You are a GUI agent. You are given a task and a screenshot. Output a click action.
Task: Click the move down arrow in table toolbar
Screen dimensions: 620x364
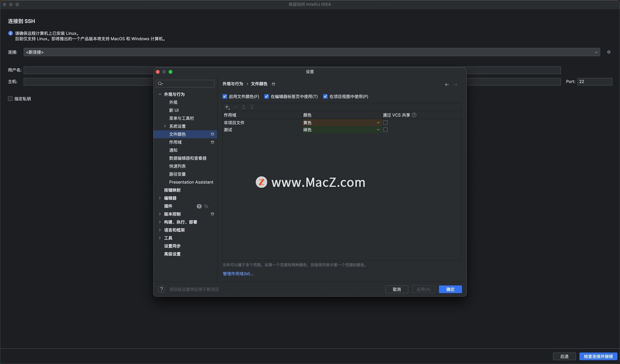click(x=252, y=107)
